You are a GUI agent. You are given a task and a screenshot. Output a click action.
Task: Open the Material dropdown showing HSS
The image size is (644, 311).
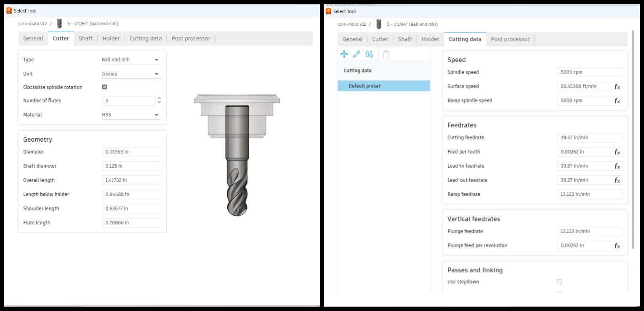click(131, 115)
